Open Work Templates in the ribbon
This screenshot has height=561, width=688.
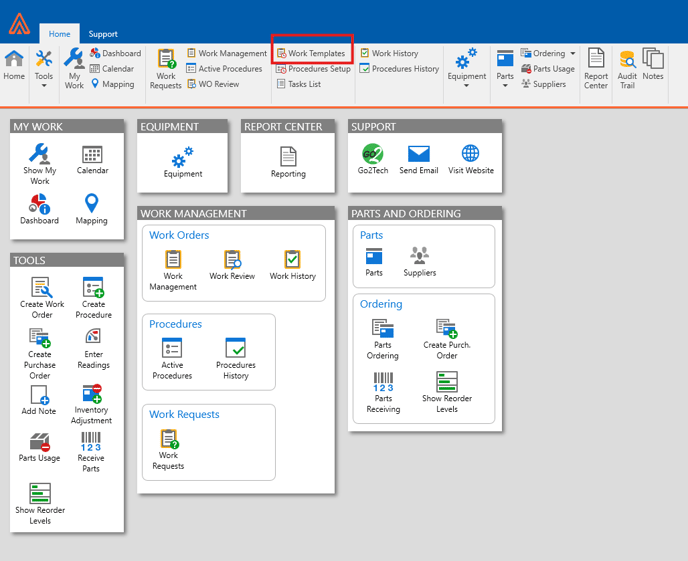pos(312,53)
